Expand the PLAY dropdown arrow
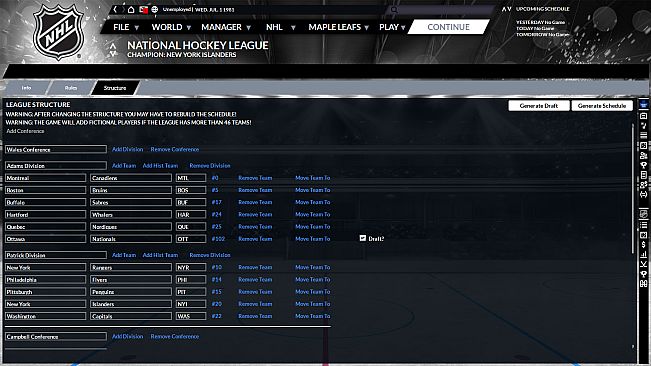 click(x=403, y=28)
